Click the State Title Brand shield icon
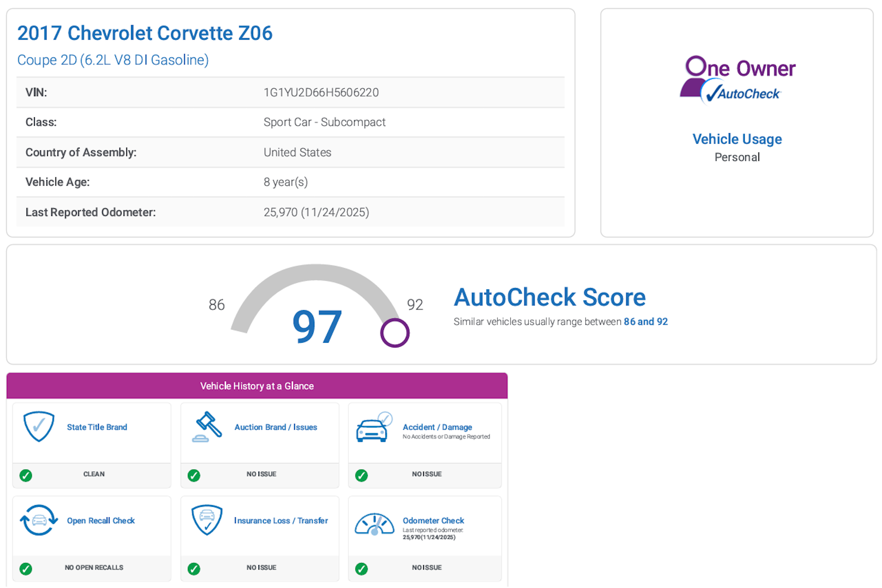 pos(39,427)
